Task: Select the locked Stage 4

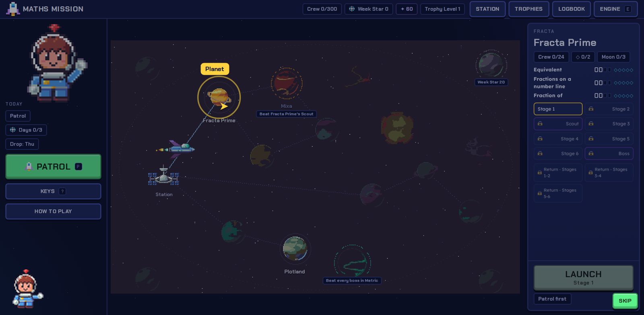Action: tap(558, 139)
